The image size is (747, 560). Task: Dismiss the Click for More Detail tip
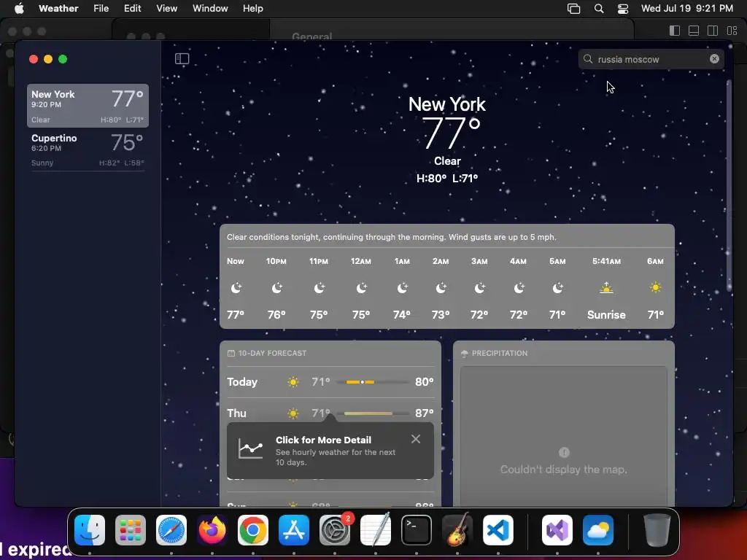[x=415, y=439]
